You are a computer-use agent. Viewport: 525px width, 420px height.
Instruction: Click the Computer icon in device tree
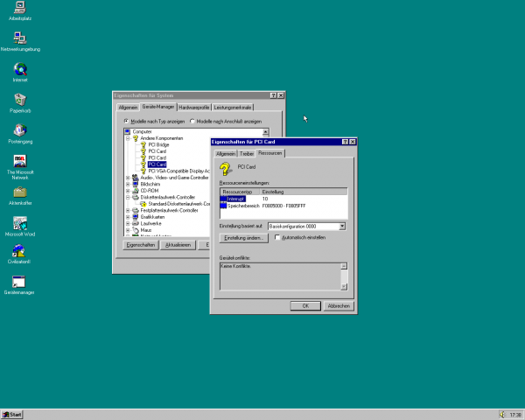pos(127,131)
